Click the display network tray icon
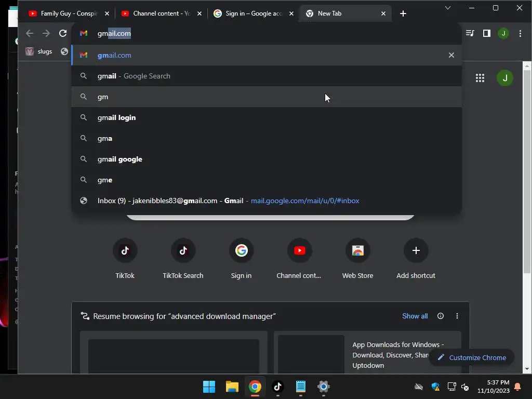Image resolution: width=532 pixels, height=399 pixels. (x=451, y=387)
